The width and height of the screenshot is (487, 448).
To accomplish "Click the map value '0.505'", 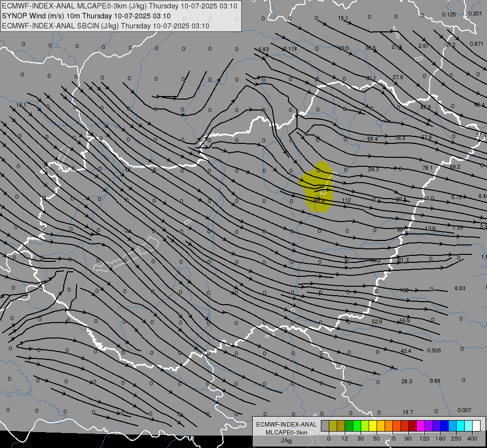I will coord(434,350).
